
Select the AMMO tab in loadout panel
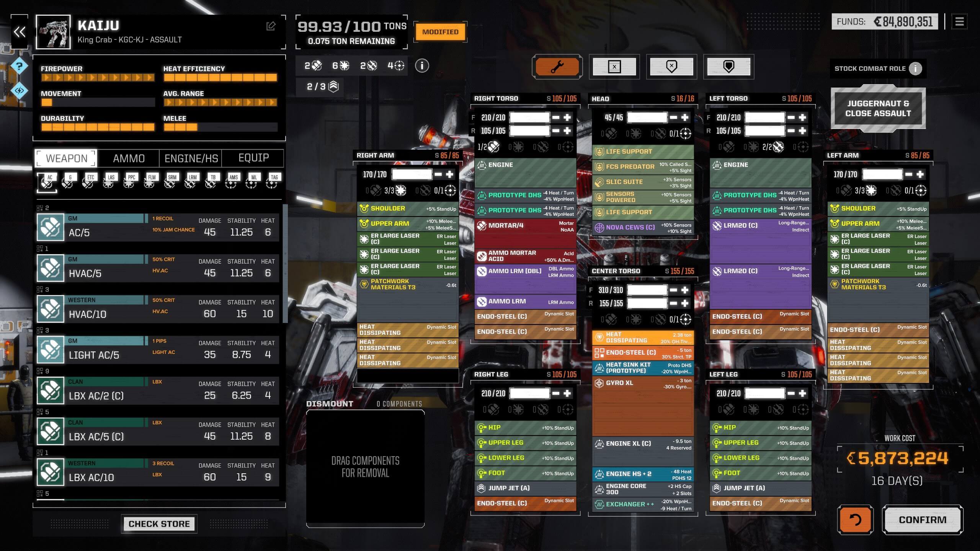[129, 157]
